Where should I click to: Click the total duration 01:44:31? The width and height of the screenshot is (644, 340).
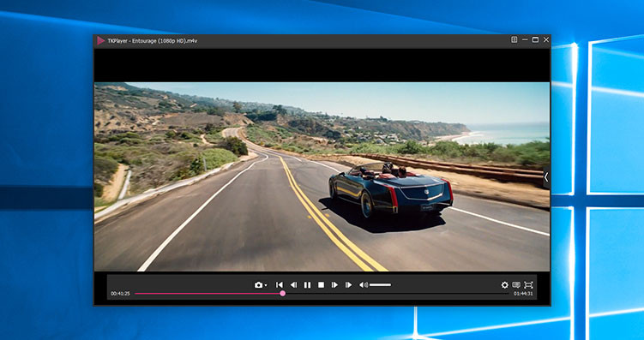[x=523, y=293]
